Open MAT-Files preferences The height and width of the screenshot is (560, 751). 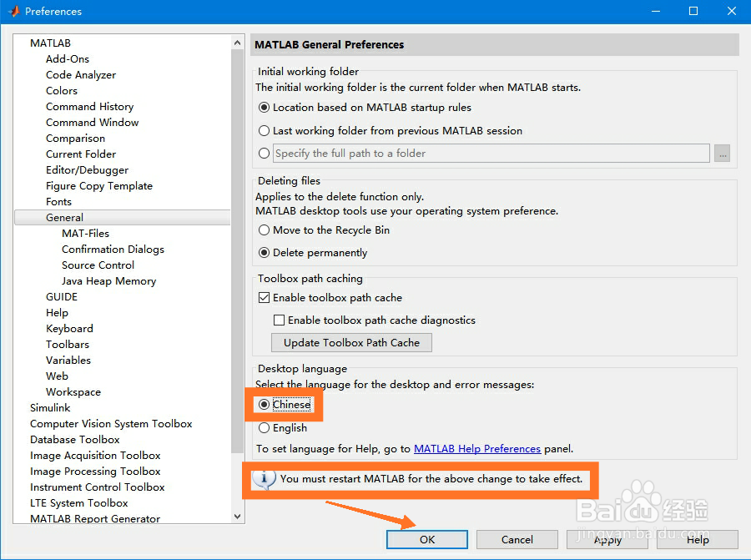[x=86, y=234]
